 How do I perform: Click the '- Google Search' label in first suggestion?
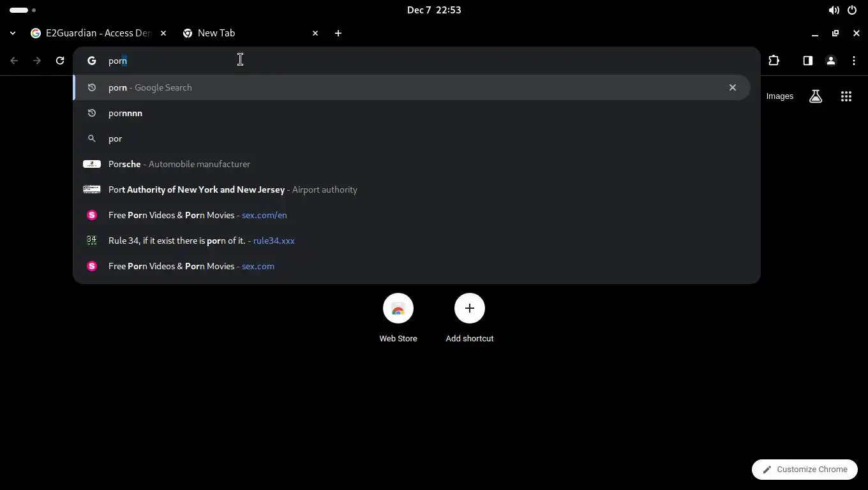coord(160,87)
